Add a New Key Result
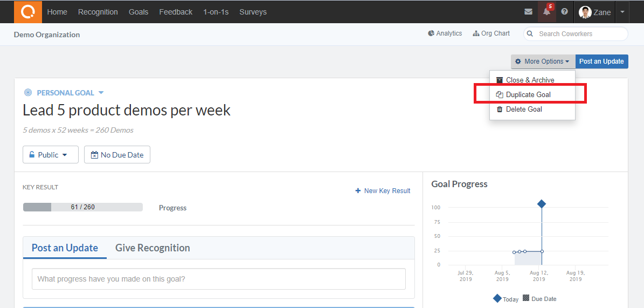 pyautogui.click(x=383, y=191)
